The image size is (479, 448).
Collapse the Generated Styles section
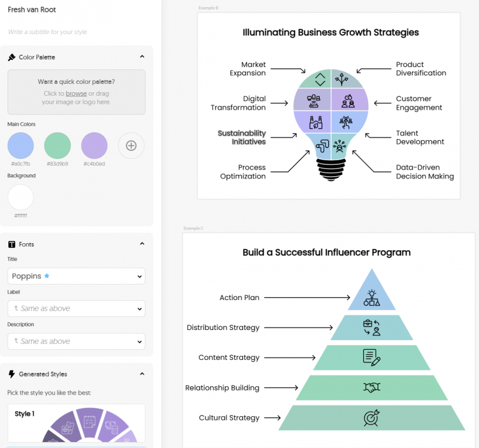tap(142, 374)
